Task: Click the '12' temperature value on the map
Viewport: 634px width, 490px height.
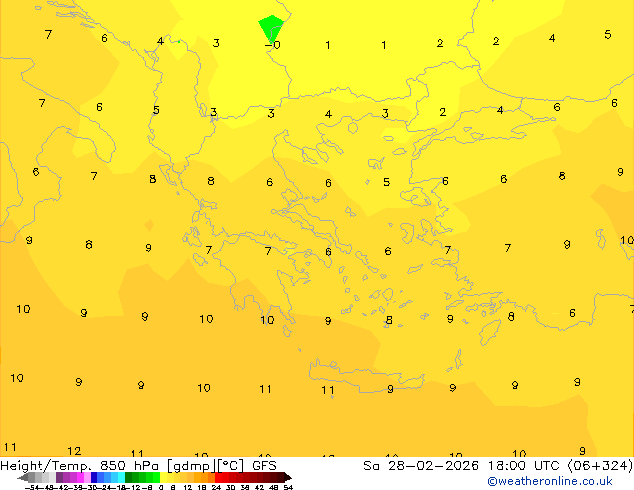Action: (74, 451)
